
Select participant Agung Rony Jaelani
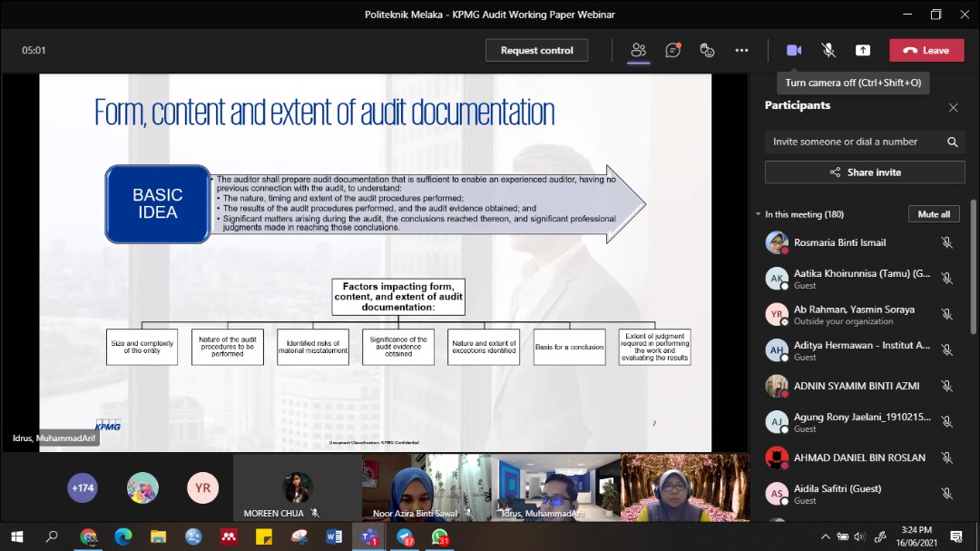point(861,422)
